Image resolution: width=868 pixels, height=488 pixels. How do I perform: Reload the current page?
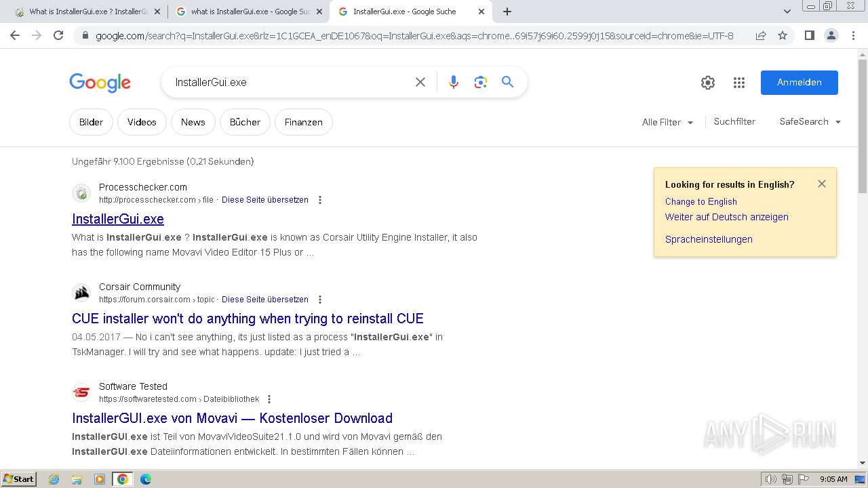(x=58, y=35)
